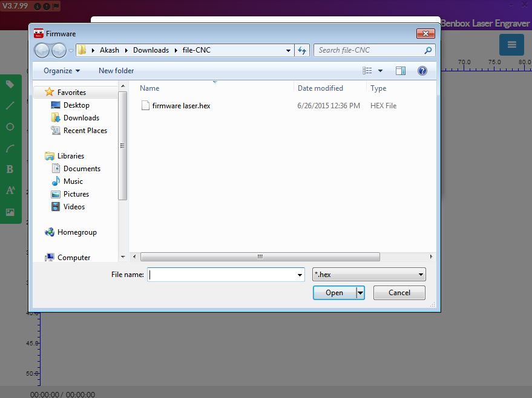Select the firmware laser.hex file icon
Image resolution: width=532 pixels, height=398 pixels.
[x=145, y=105]
